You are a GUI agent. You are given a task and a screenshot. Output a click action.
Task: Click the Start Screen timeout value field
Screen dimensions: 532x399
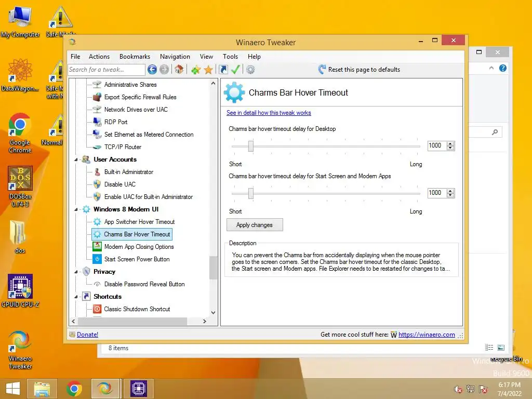point(437,193)
